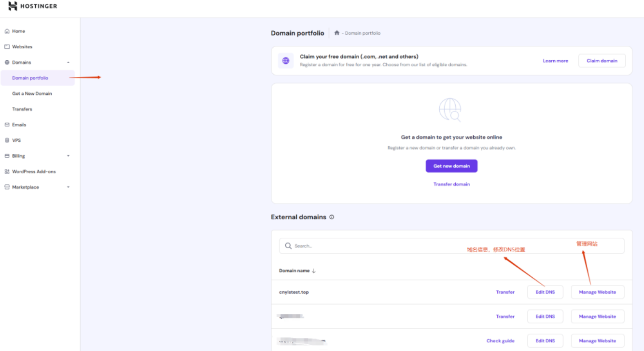Click the Websites sidebar icon

pos(7,47)
